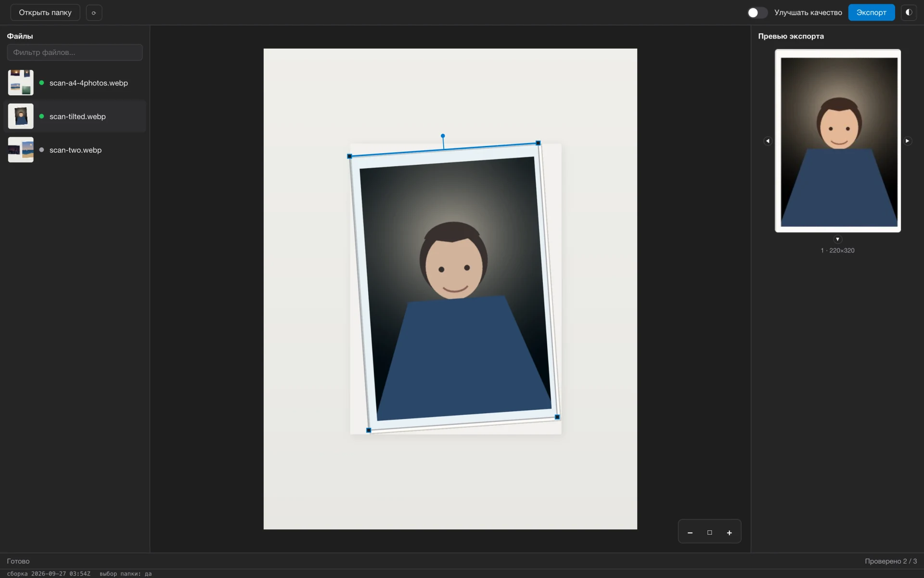Click the bottom-left crop corner handle
The image size is (924, 578).
click(x=369, y=431)
